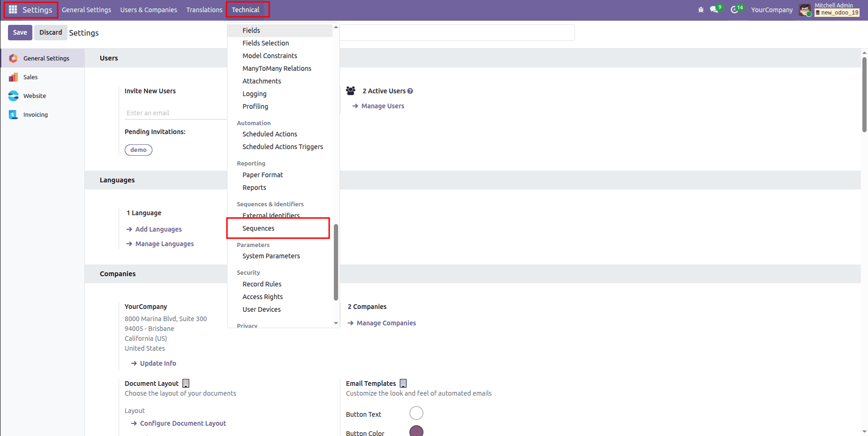
Task: Open the new_odoo_19 database selector
Action: coord(837,13)
